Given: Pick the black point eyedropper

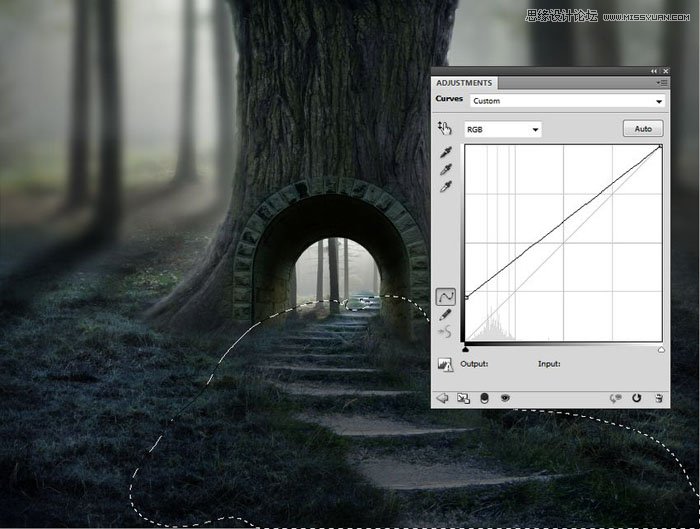Looking at the screenshot, I should click(446, 152).
